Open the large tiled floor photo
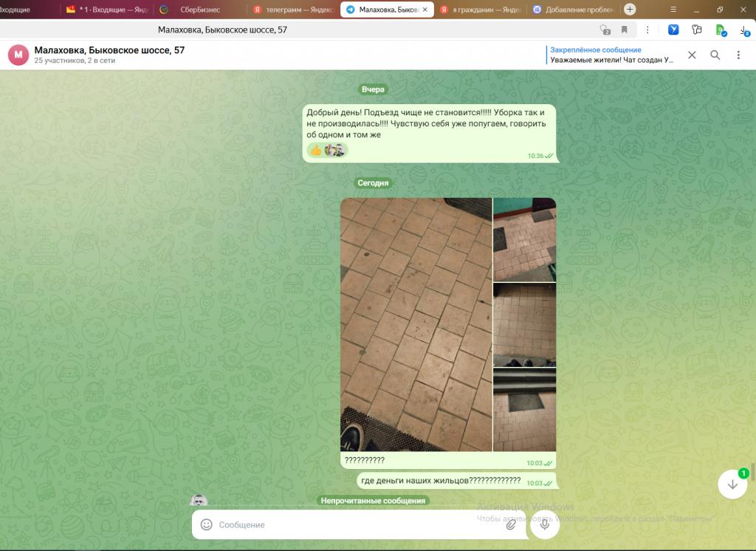Screen dimensions: 756x551 click(x=416, y=324)
